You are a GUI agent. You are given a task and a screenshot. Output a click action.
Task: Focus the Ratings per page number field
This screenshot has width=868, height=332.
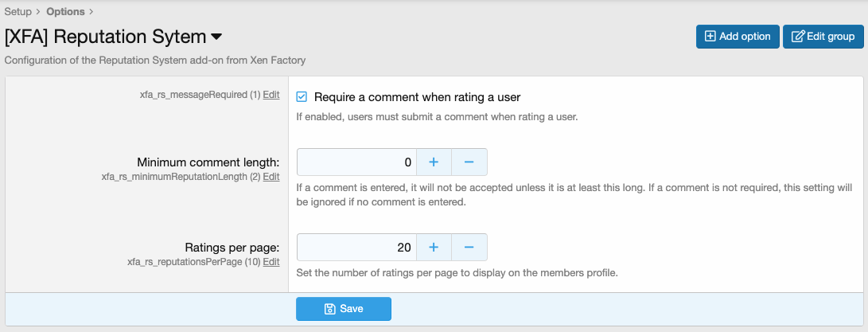pyautogui.click(x=357, y=248)
